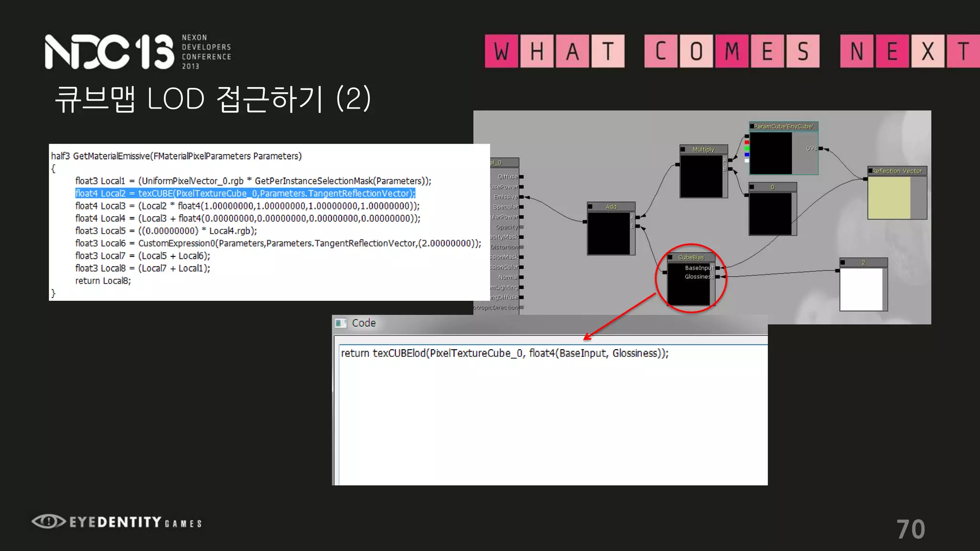Click the highlighted float4 Local2 texCUBE line
This screenshot has height=551, width=980.
[x=245, y=193]
